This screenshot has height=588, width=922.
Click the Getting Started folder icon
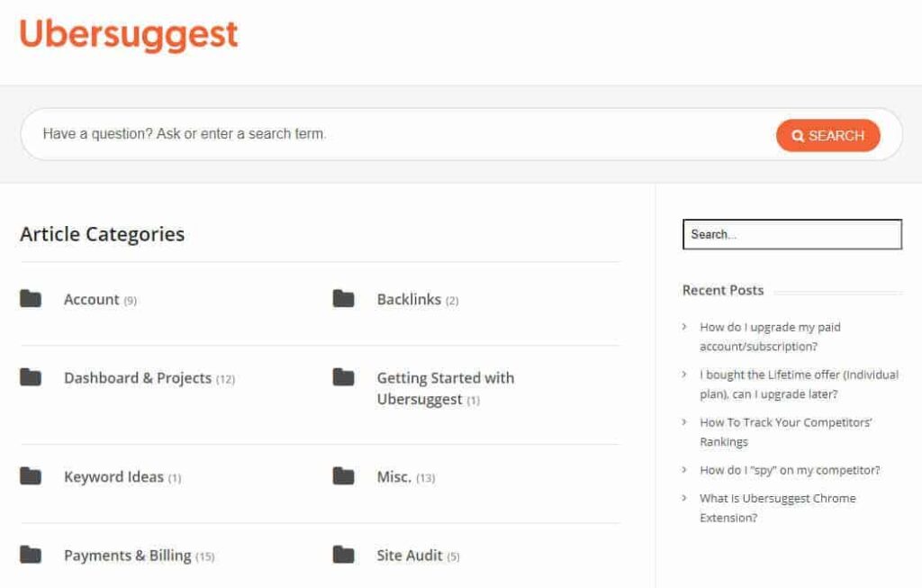343,377
